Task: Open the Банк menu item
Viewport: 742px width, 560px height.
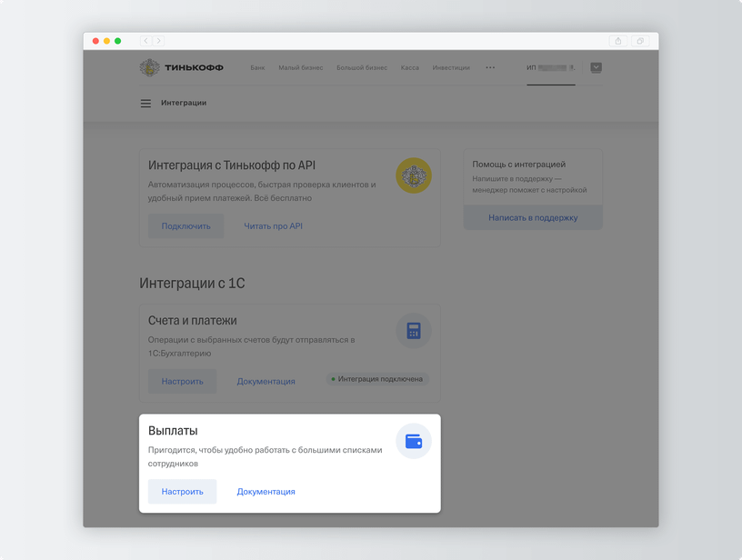Action: pyautogui.click(x=257, y=67)
